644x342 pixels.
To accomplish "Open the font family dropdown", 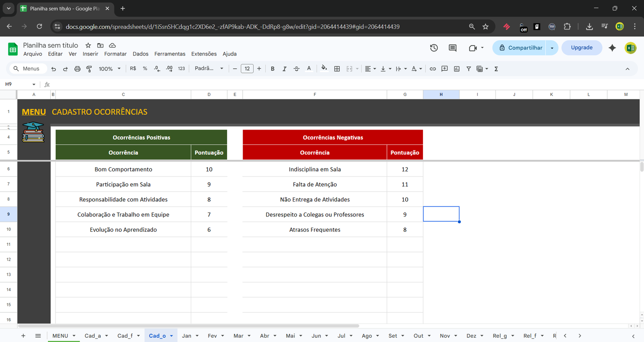I will point(208,69).
